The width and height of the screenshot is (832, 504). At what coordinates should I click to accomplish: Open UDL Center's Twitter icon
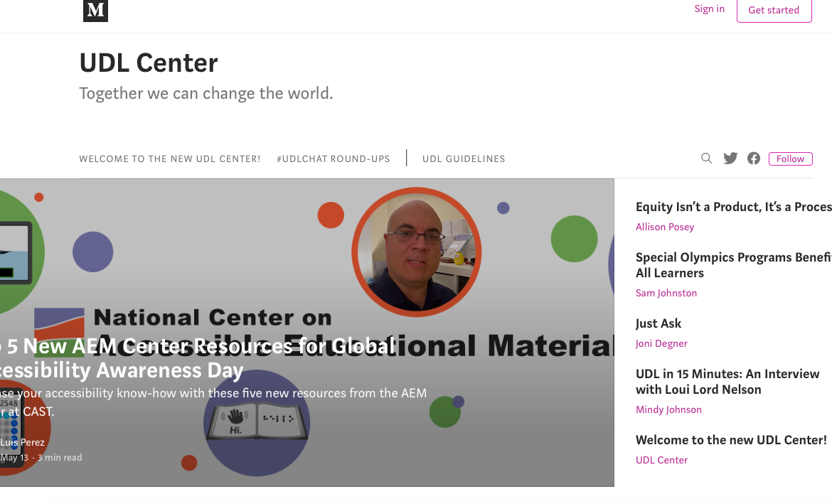click(x=730, y=158)
